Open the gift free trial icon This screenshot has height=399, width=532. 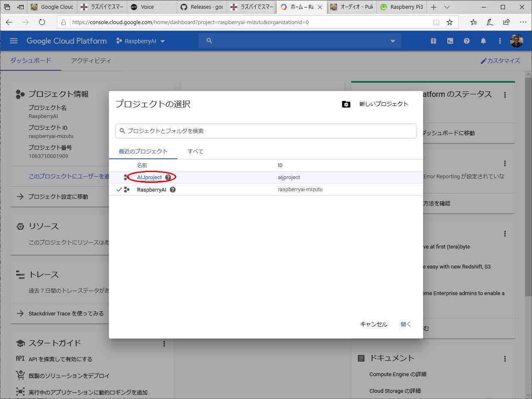tap(433, 41)
